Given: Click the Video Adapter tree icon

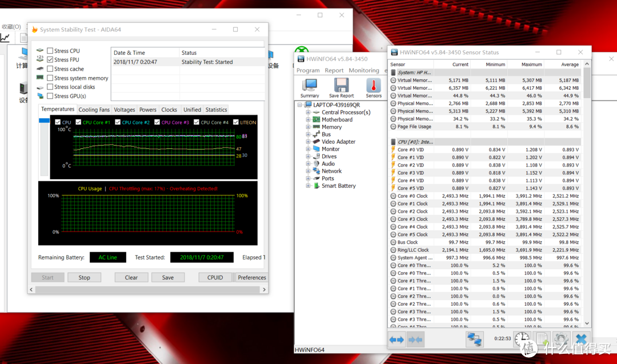Looking at the screenshot, I should 316,141.
